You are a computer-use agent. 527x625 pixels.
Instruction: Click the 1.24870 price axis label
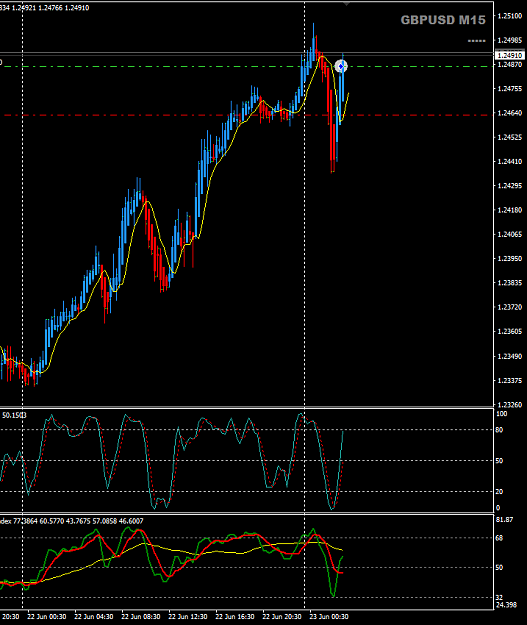click(x=510, y=64)
